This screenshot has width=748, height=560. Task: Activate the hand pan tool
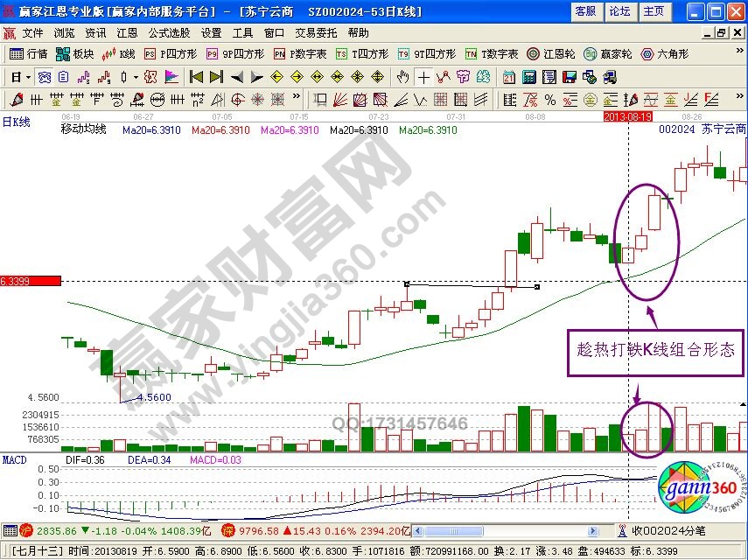(404, 76)
